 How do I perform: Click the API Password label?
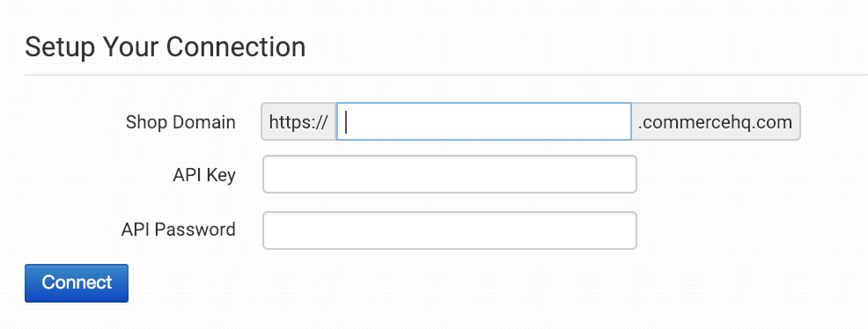coord(178,230)
